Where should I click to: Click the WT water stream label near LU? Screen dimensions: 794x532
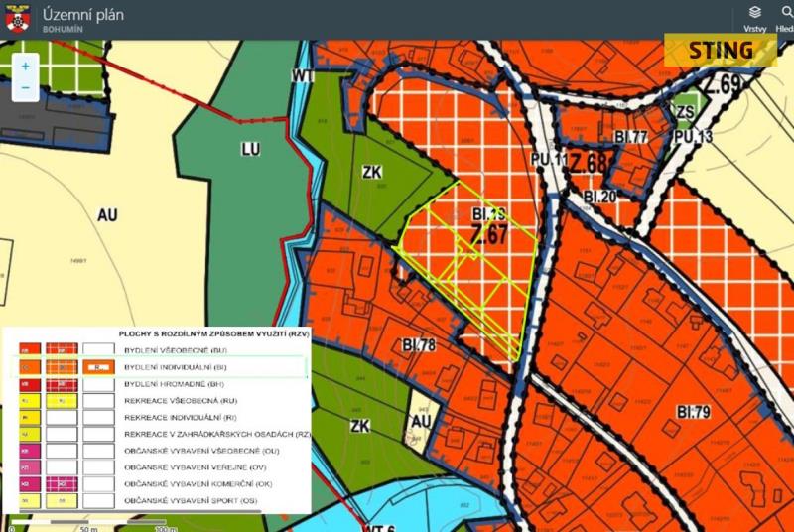coord(303,76)
